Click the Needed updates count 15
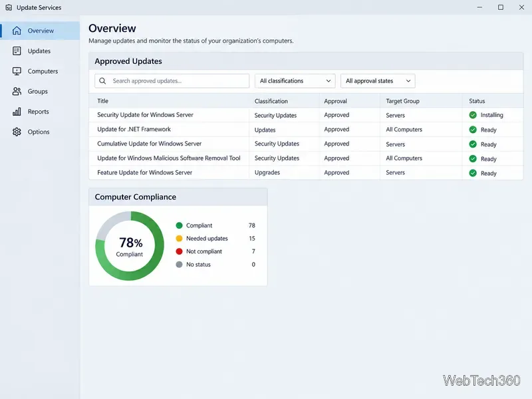This screenshot has width=532, height=399. [x=252, y=239]
